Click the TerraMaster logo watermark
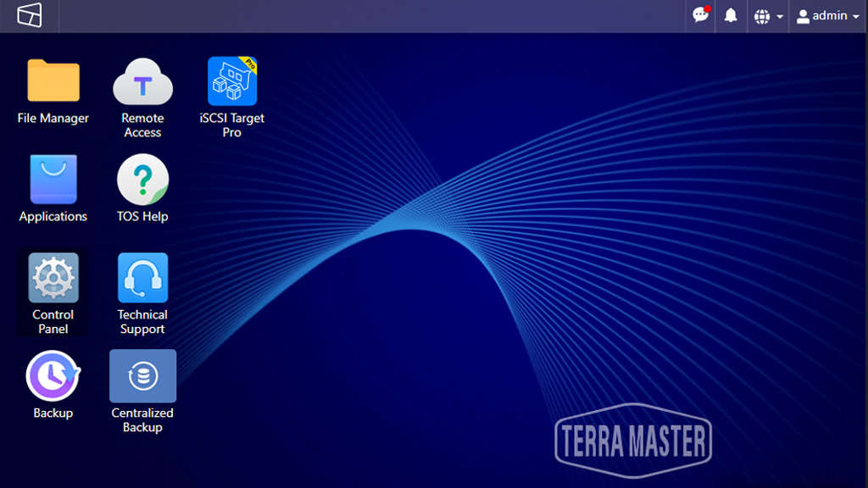Image resolution: width=868 pixels, height=488 pixels. [633, 441]
